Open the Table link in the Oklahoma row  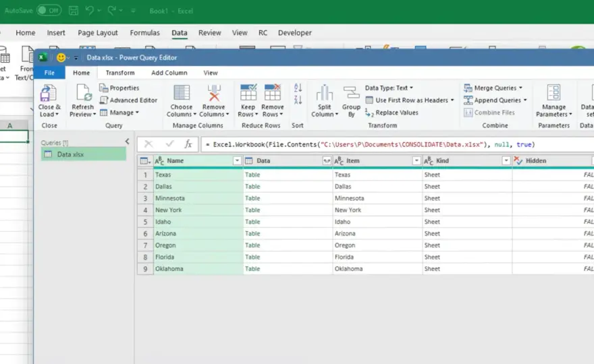(x=252, y=269)
